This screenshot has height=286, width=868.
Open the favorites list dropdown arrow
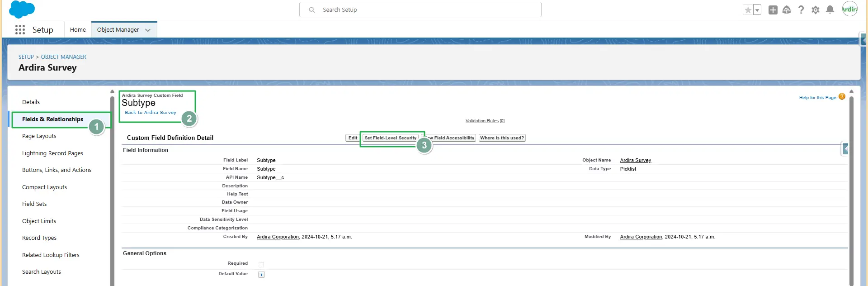(757, 10)
